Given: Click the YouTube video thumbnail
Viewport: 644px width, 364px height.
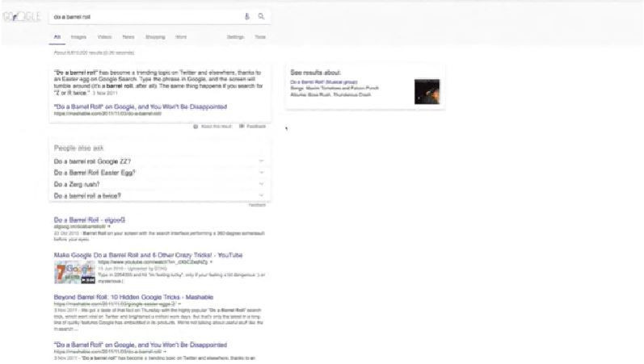Looking at the screenshot, I should click(x=75, y=272).
